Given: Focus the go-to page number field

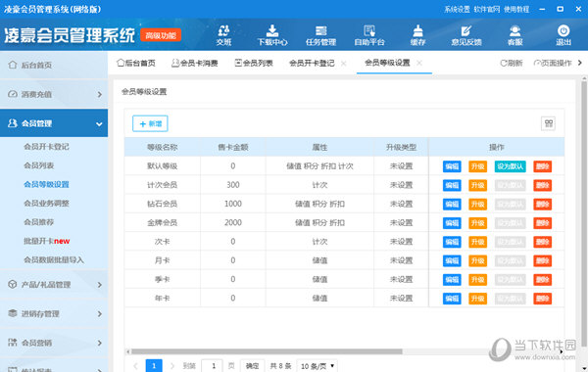Looking at the screenshot, I should (212, 365).
